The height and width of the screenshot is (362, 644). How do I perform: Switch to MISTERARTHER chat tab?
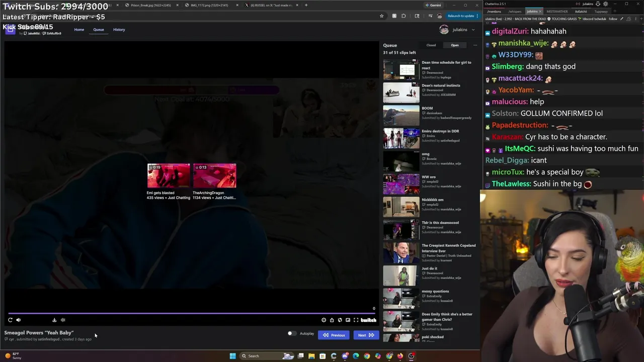click(557, 11)
